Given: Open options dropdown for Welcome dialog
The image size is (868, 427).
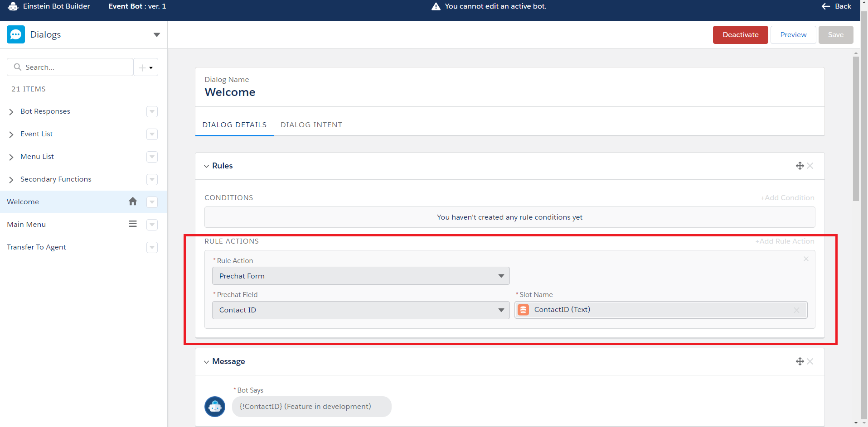Looking at the screenshot, I should [x=152, y=202].
